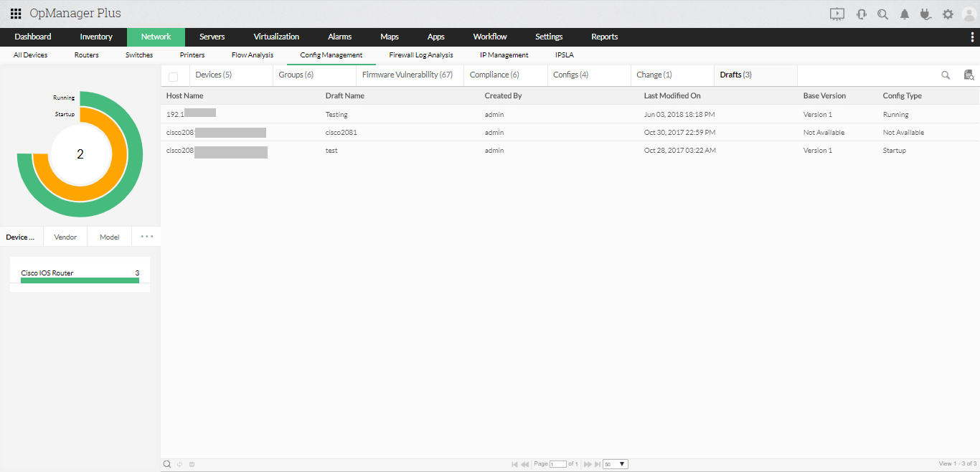This screenshot has width=980, height=472.
Task: Open the Firewall Log Analysis menu item
Action: (420, 55)
